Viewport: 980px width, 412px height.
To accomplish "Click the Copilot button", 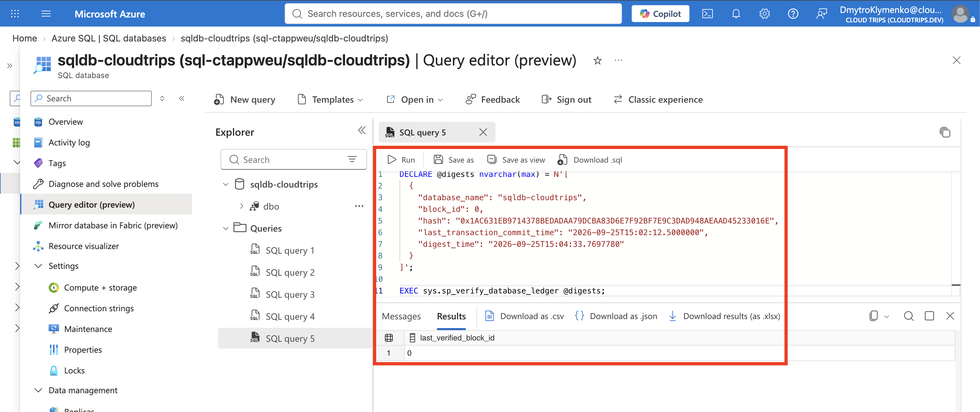I will pyautogui.click(x=660, y=14).
